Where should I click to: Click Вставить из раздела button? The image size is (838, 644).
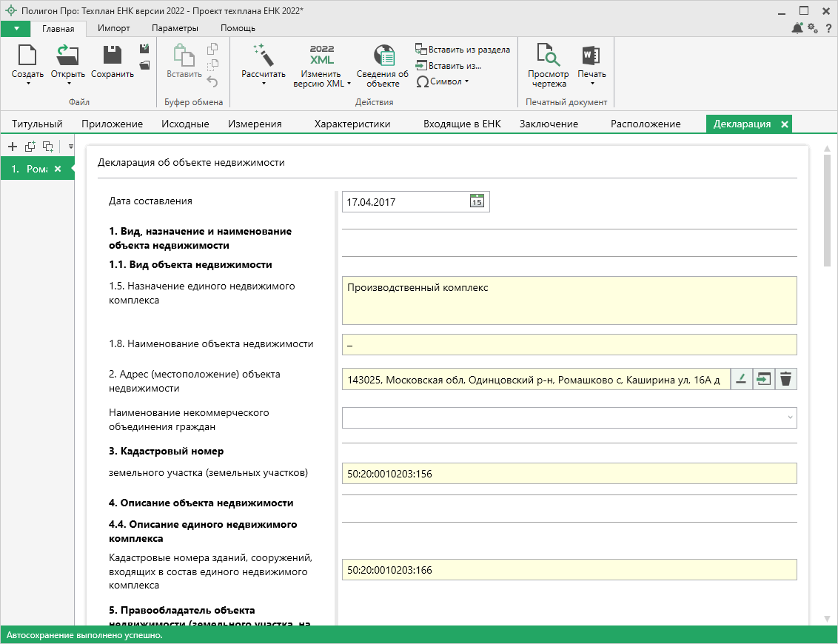[463, 50]
